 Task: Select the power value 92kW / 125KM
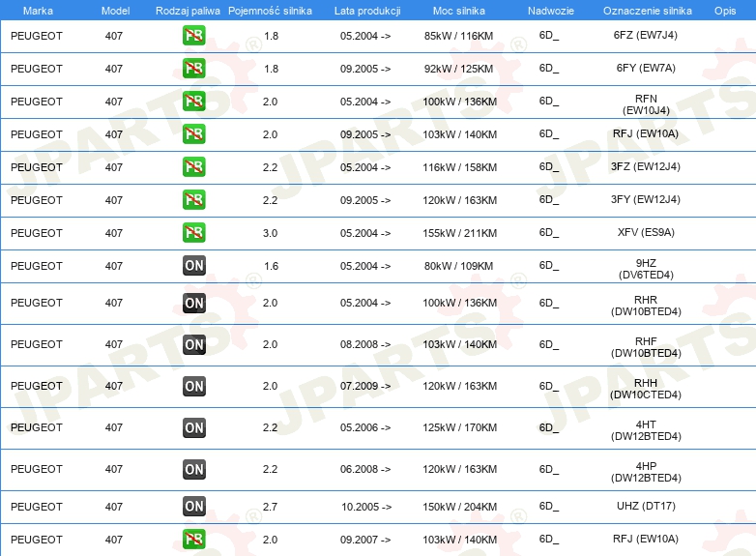(x=458, y=69)
